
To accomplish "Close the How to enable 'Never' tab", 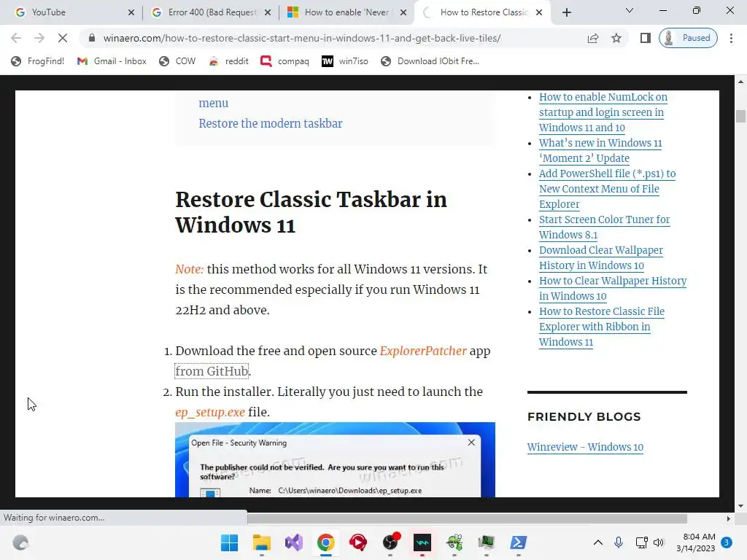I will pyautogui.click(x=403, y=12).
